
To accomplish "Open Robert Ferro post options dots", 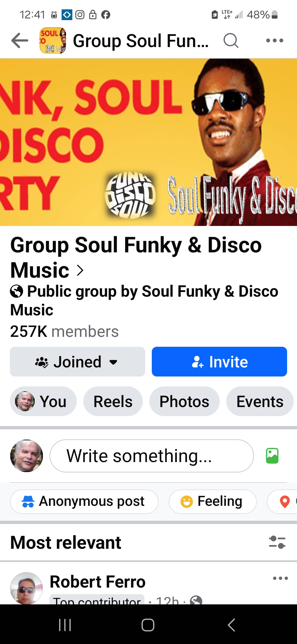I will [x=280, y=578].
